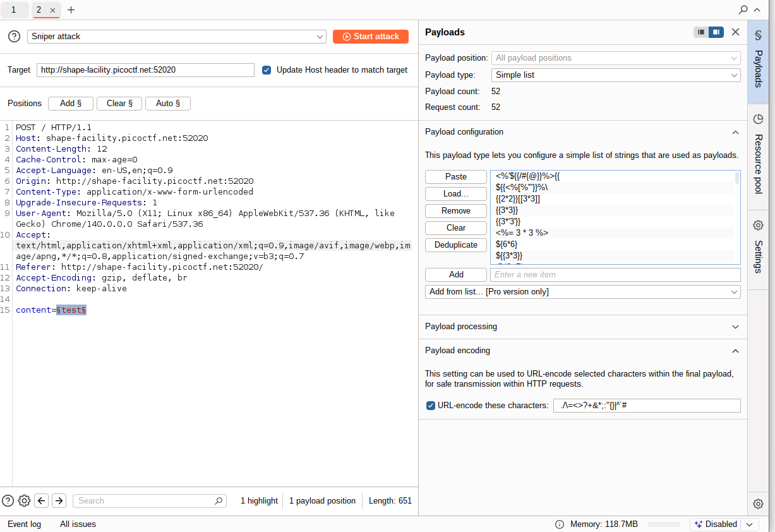Go to next search match arrow
Image resolution: width=775 pixels, height=532 pixels.
(59, 500)
